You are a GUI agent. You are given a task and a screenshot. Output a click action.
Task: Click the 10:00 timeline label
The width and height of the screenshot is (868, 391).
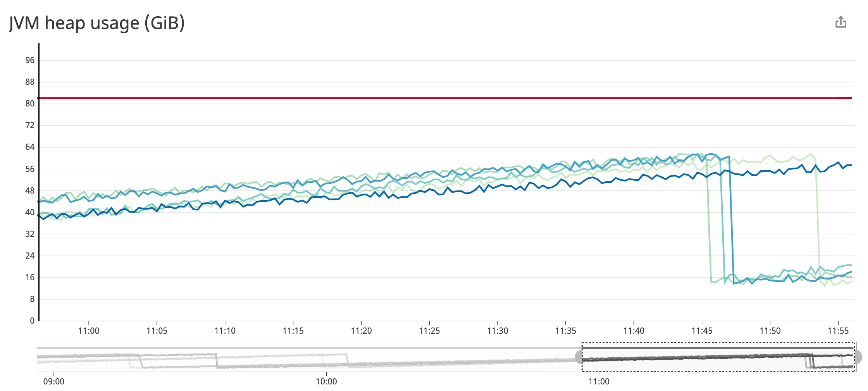pos(327,381)
